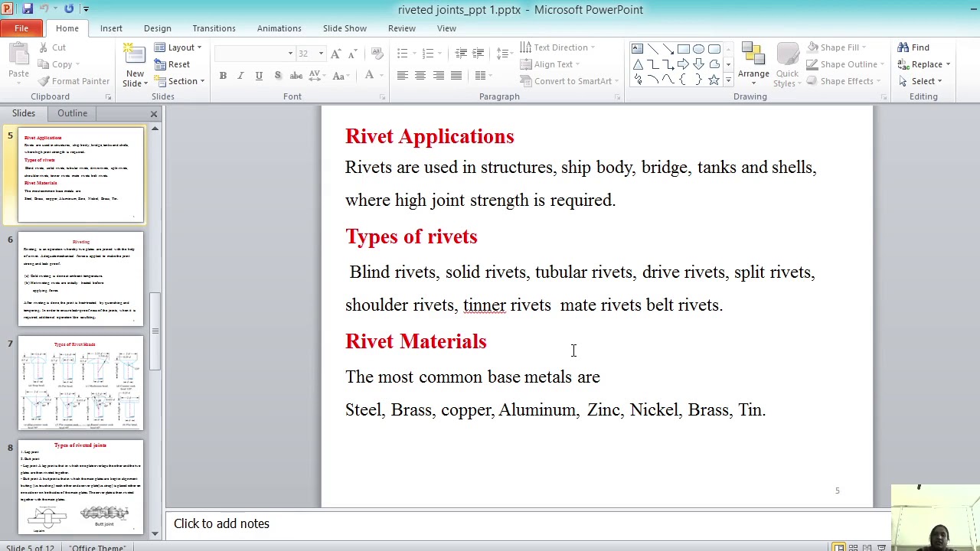Viewport: 980px width, 551px height.
Task: Click the Redo/Repeat icon in title bar
Action: click(69, 9)
